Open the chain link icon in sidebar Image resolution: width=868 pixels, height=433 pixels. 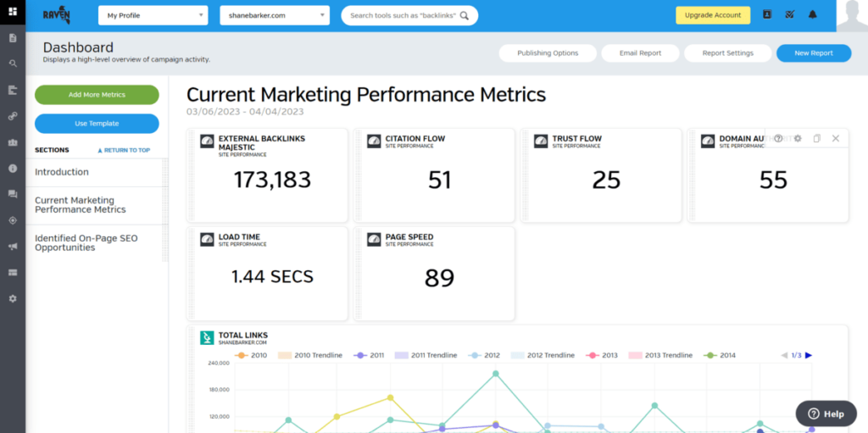(13, 116)
